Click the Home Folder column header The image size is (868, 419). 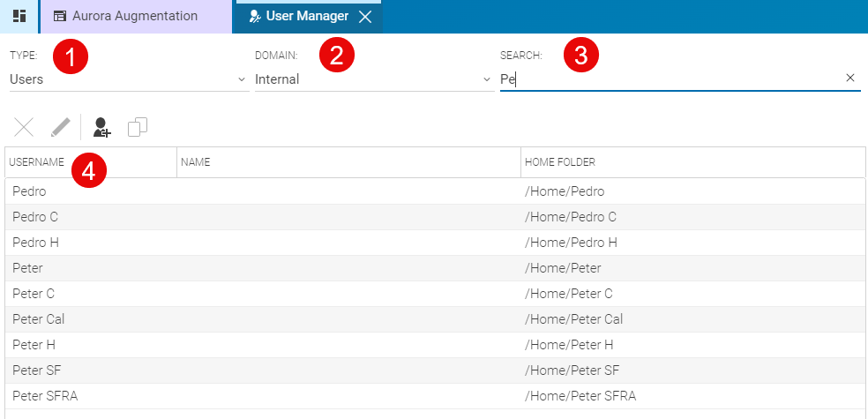(560, 162)
